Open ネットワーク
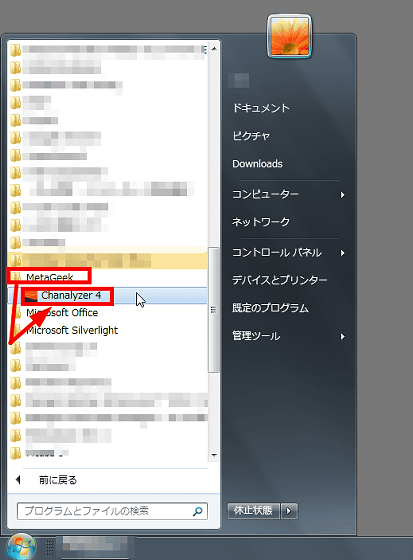 261,222
